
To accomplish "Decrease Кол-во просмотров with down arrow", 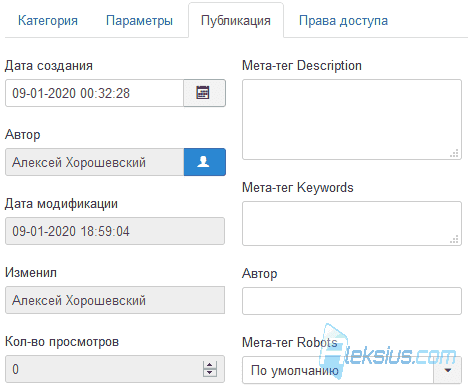I will (x=210, y=373).
